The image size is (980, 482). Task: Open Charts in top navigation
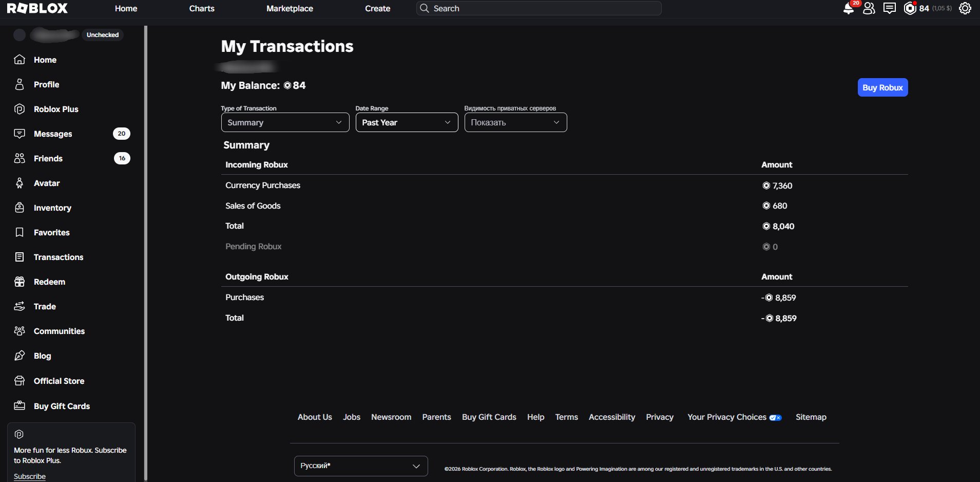202,8
